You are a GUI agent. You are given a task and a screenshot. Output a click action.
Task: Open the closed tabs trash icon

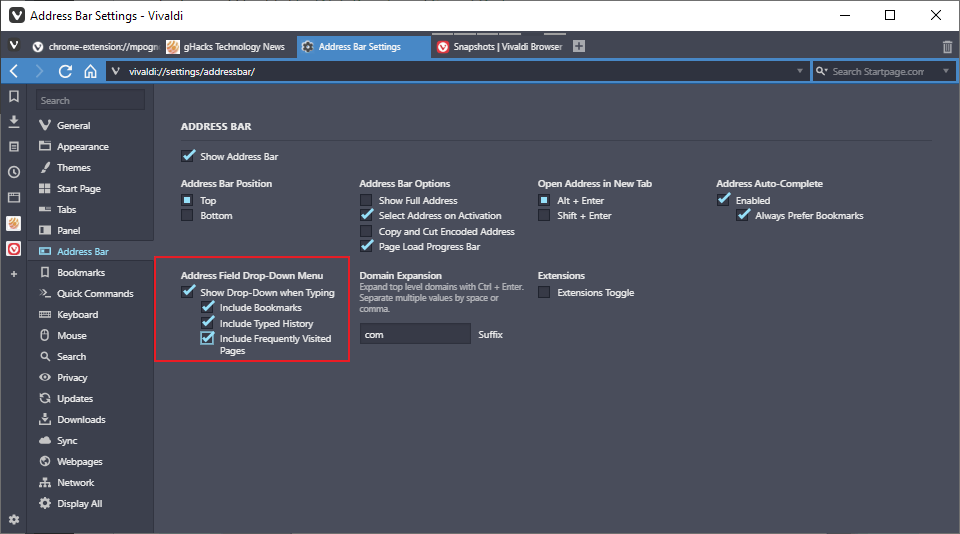pos(947,47)
